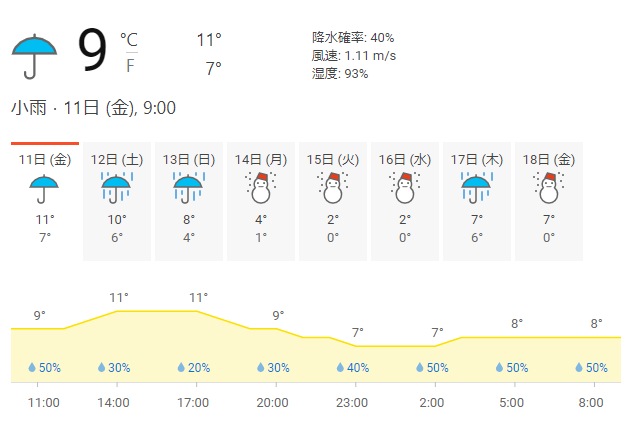Select the 14:00 time label
This screenshot has width=627, height=429.
click(x=114, y=402)
